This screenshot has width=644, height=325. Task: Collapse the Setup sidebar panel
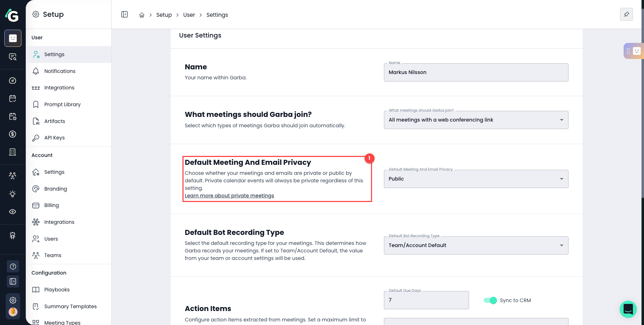[125, 14]
